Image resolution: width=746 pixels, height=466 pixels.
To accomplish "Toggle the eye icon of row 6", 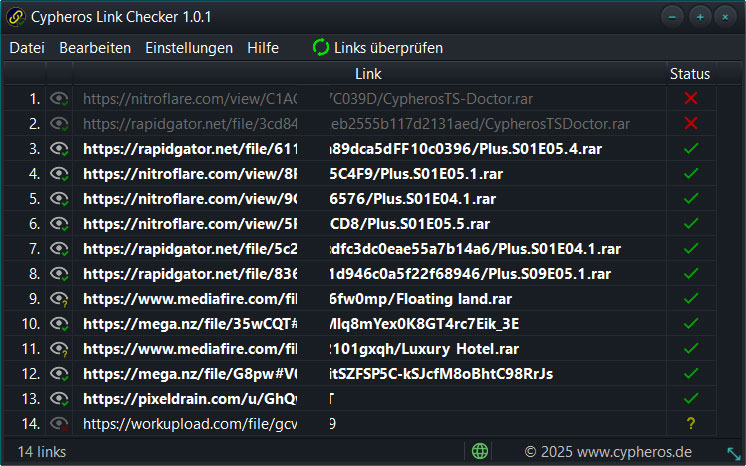I will [x=59, y=224].
